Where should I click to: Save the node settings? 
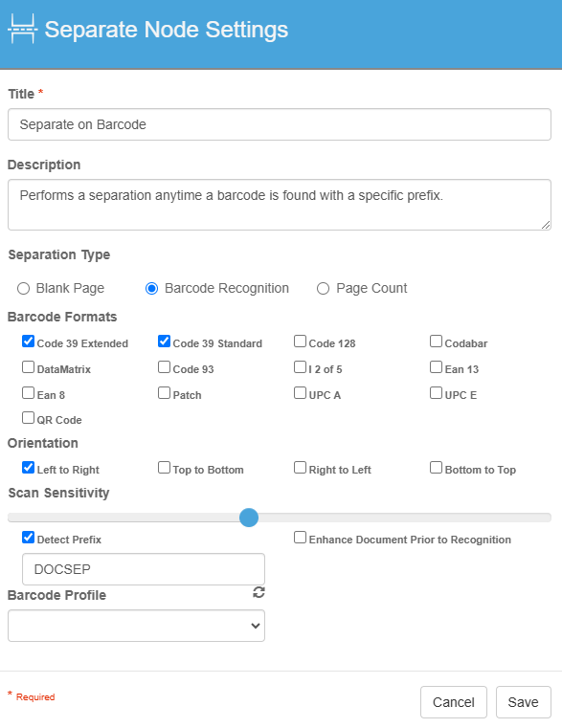pos(524,702)
